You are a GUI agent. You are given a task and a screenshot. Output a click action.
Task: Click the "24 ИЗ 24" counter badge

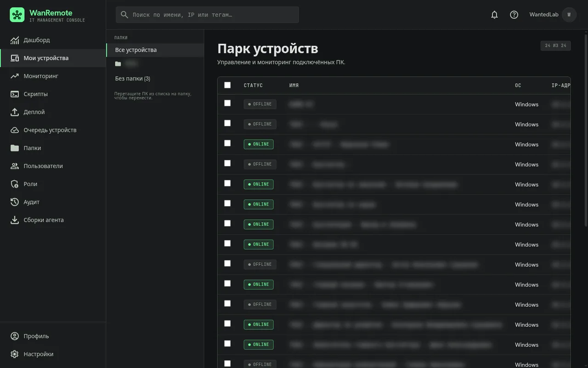(556, 46)
